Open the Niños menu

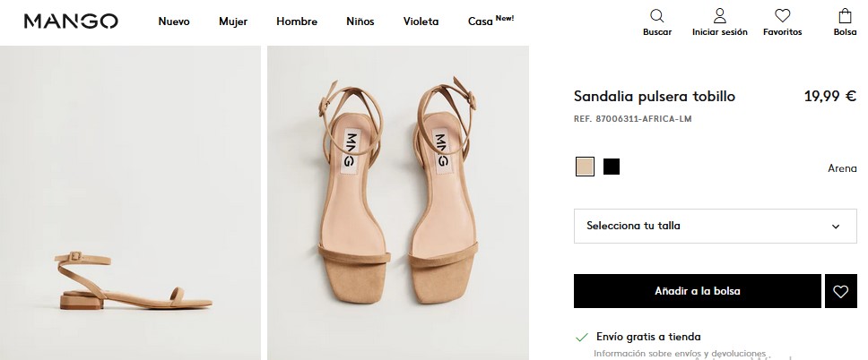(x=360, y=21)
